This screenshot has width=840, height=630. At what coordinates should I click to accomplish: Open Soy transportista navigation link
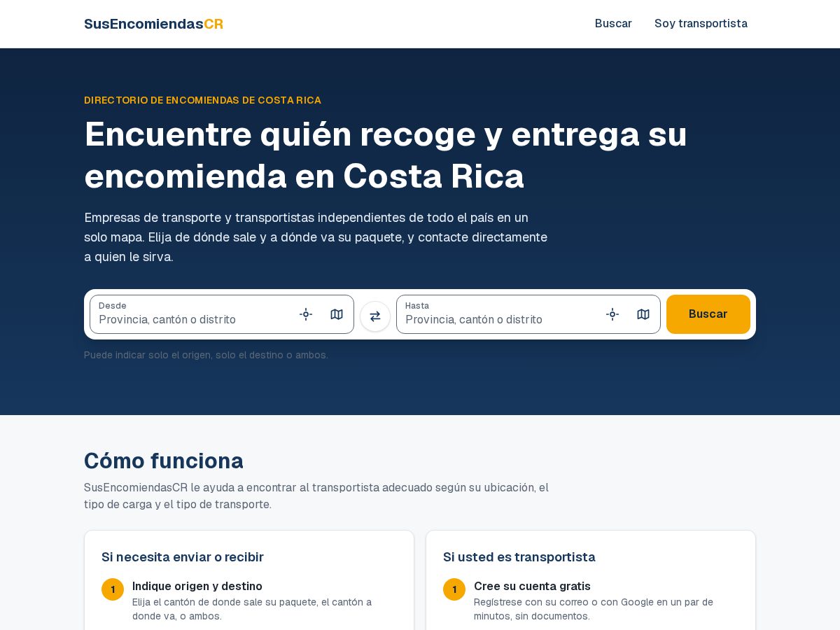coord(701,24)
